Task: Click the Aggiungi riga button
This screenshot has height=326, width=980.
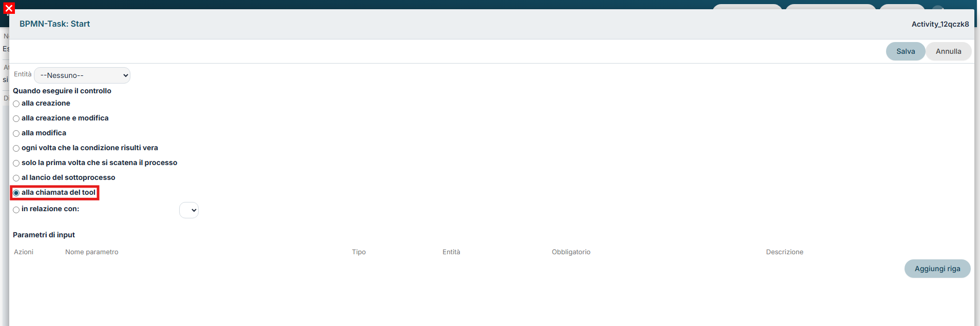Action: point(937,269)
